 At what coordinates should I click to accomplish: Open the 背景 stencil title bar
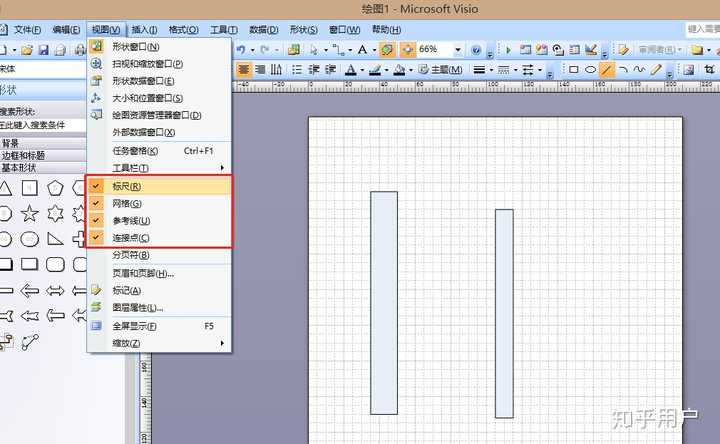point(43,143)
